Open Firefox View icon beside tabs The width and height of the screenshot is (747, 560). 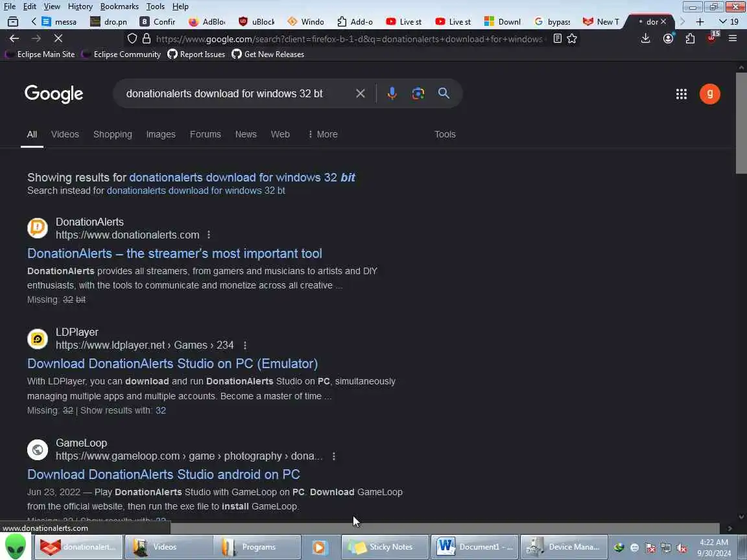(x=13, y=21)
